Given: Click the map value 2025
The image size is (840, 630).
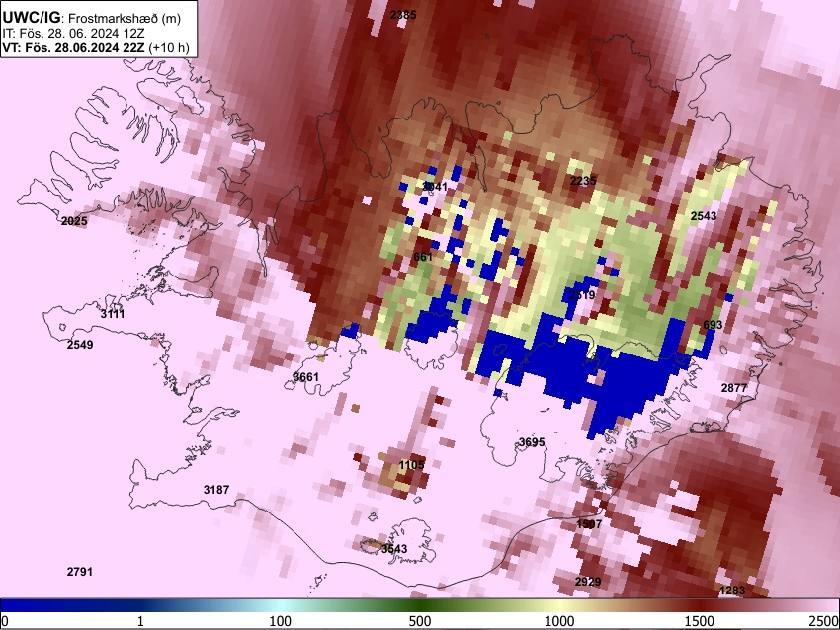Looking at the screenshot, I should pyautogui.click(x=74, y=221).
